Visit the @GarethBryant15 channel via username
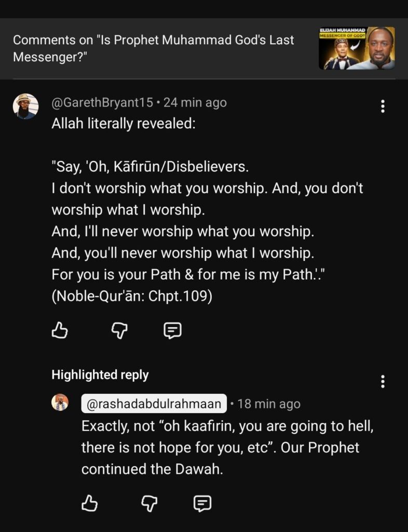 click(x=102, y=103)
